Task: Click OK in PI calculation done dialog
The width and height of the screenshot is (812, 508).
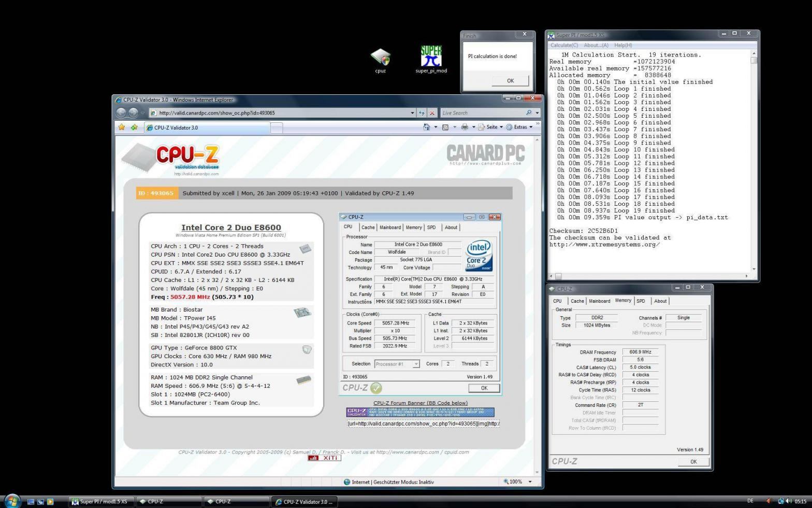Action: tap(510, 80)
